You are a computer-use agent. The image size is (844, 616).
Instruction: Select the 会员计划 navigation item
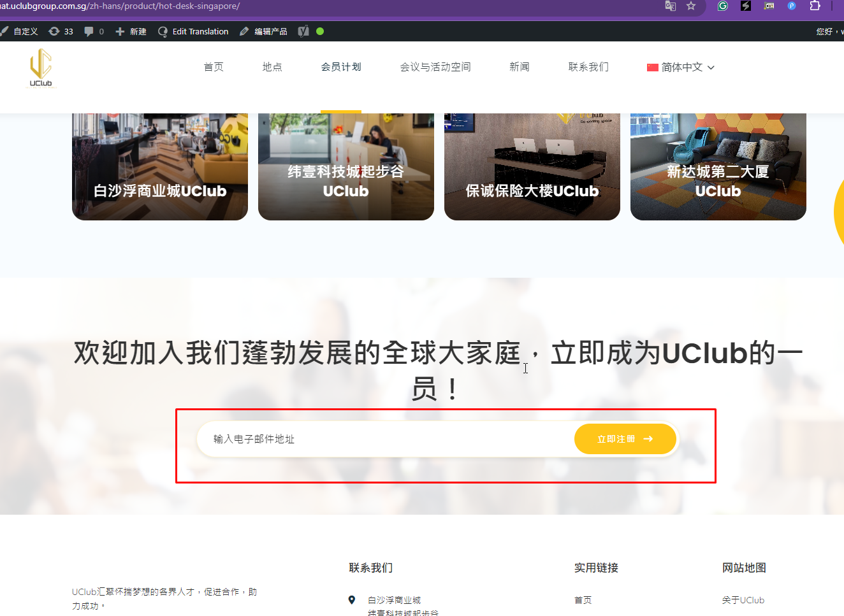(341, 67)
